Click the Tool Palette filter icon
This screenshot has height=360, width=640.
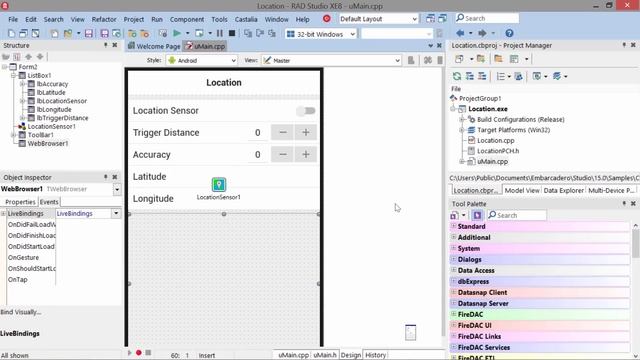477,215
